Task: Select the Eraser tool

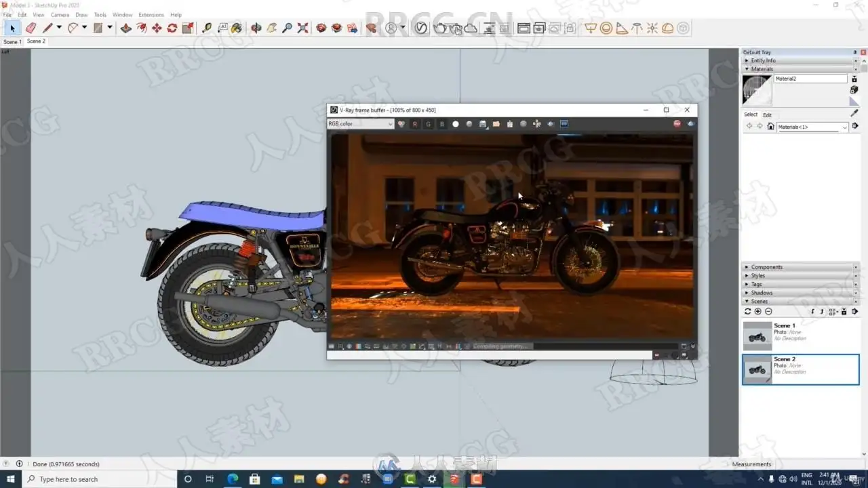Action: point(31,28)
